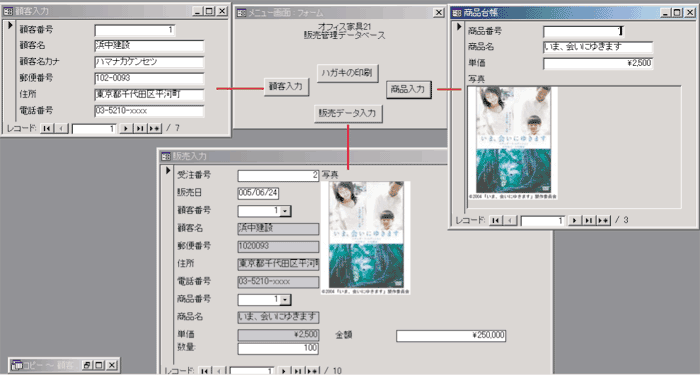700x375 pixels.
Task: Click the 商品入力 button
Action: coord(408,89)
